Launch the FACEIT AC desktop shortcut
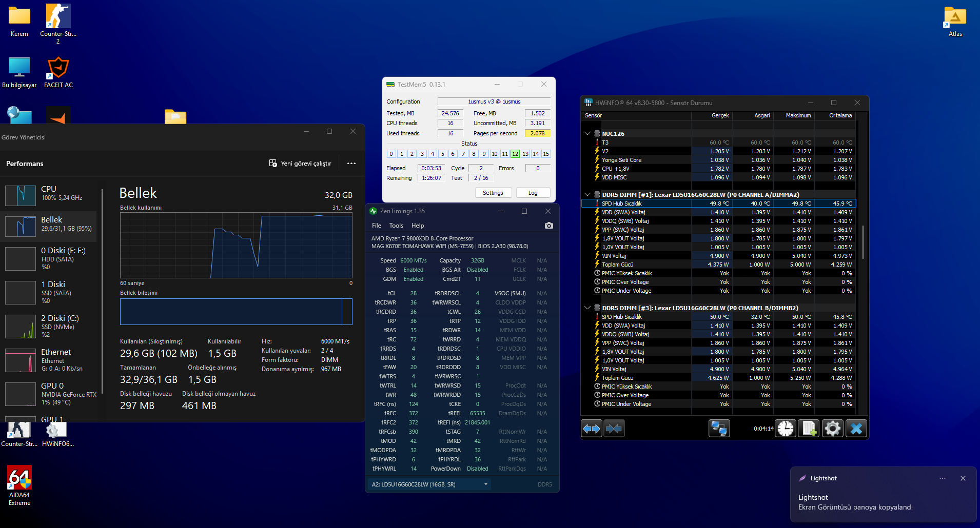 [58, 72]
